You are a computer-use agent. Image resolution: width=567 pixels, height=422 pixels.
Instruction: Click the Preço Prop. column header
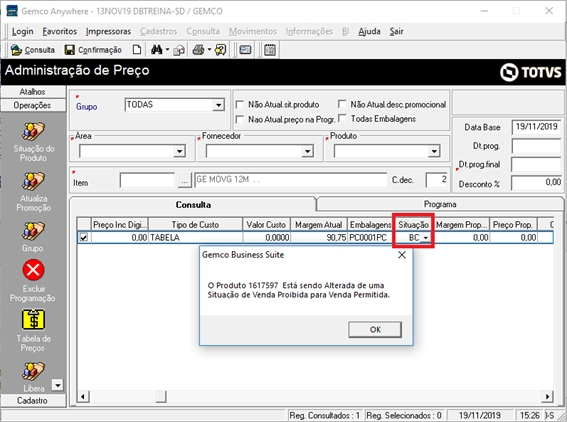(513, 225)
